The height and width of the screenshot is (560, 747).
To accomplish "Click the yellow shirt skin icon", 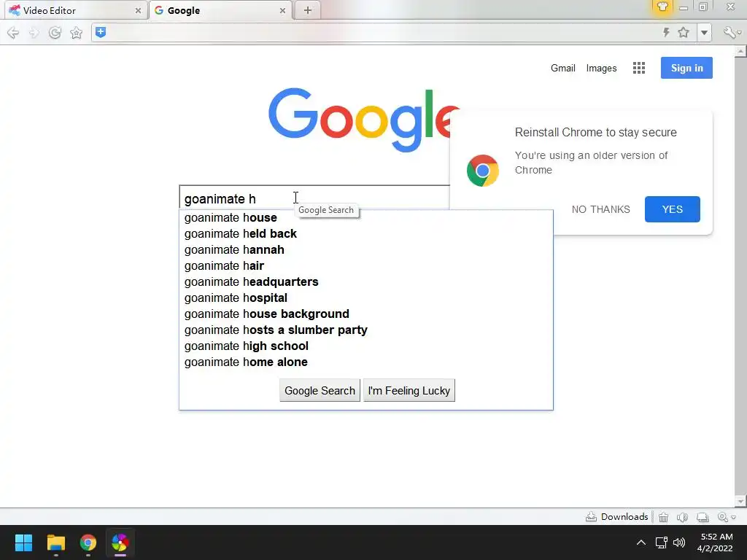I will click(662, 7).
